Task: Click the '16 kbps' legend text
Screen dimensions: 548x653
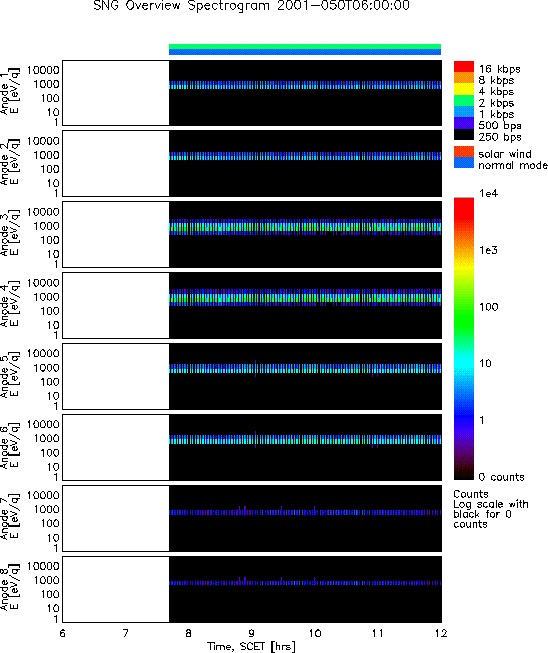Action: (499, 69)
